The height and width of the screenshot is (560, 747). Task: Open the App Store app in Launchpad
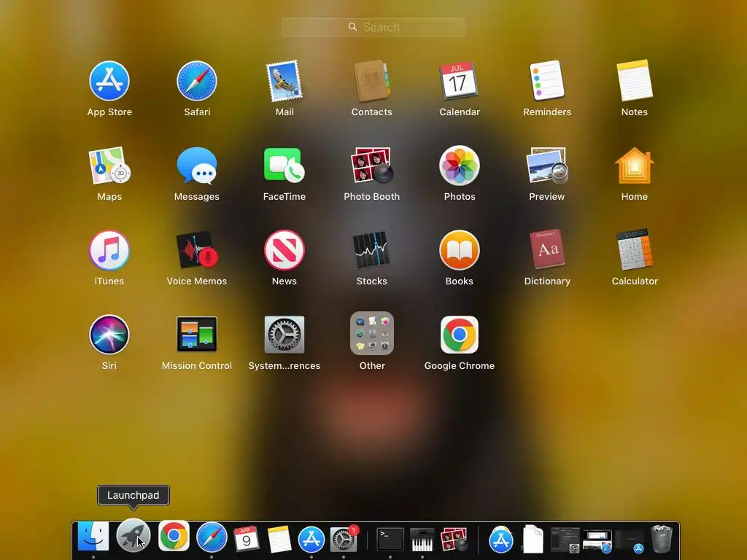pyautogui.click(x=109, y=81)
